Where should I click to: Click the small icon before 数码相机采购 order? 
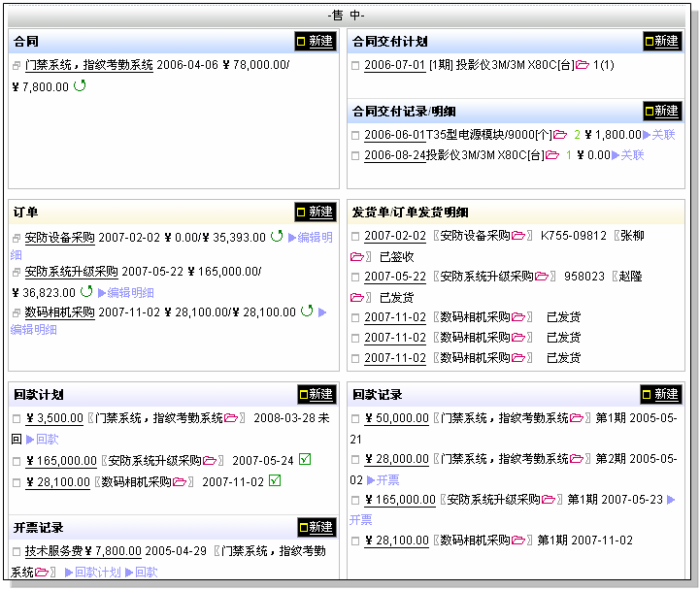(17, 312)
